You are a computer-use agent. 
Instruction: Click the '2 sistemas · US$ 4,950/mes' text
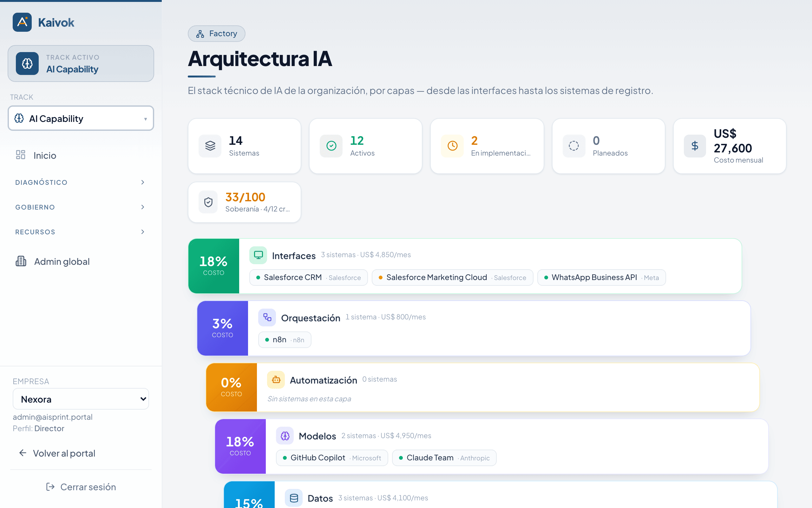coord(386,435)
